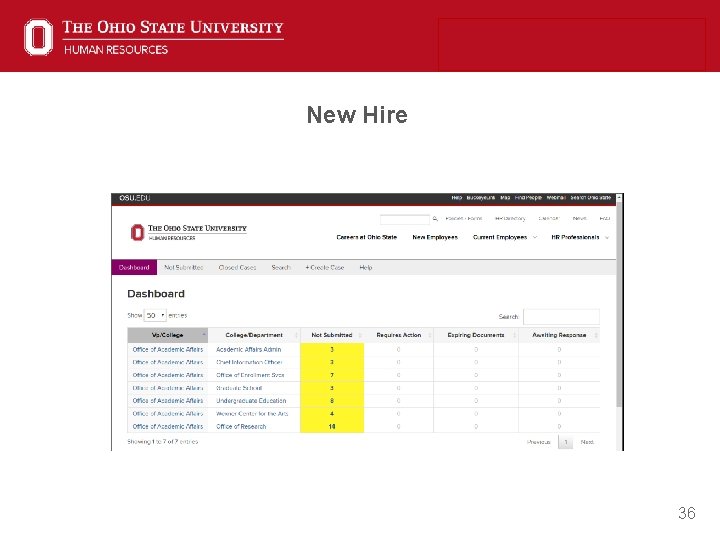Click the + Create Case tab

click(x=325, y=267)
